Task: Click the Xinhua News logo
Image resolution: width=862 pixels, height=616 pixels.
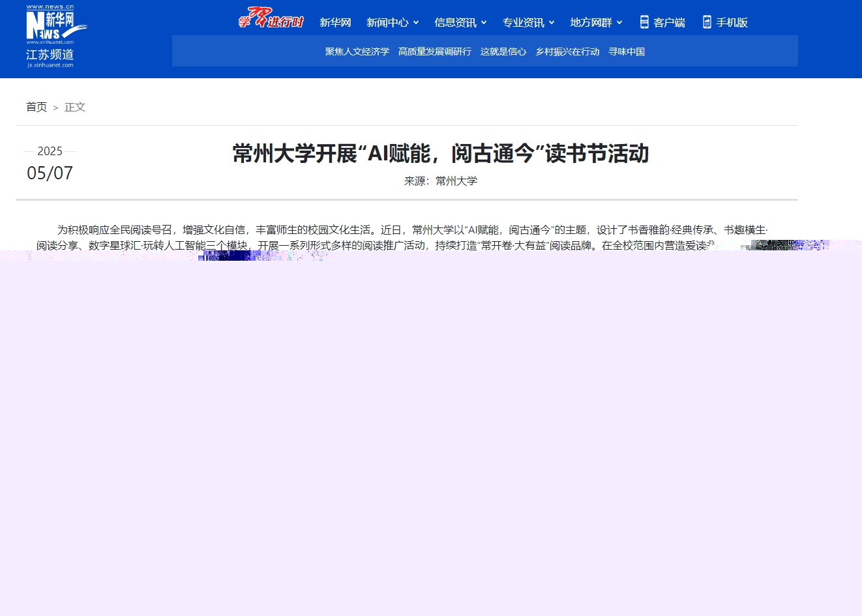Action: point(55,25)
